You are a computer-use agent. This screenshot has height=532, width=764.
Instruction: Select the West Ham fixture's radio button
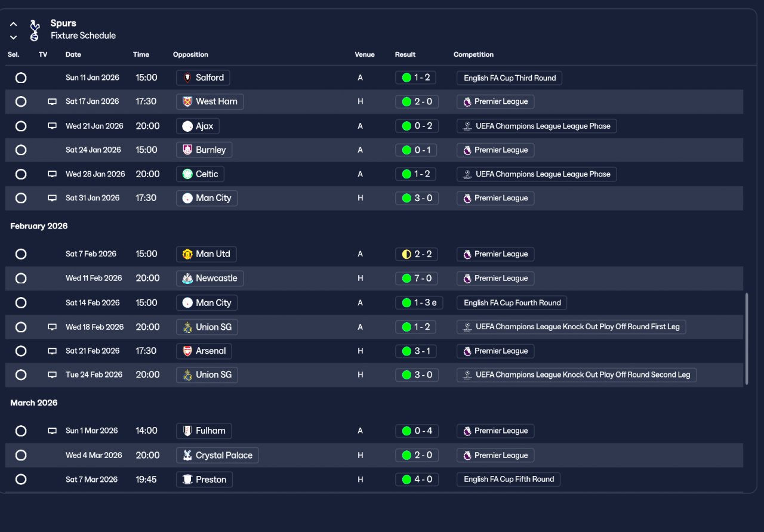coord(21,101)
